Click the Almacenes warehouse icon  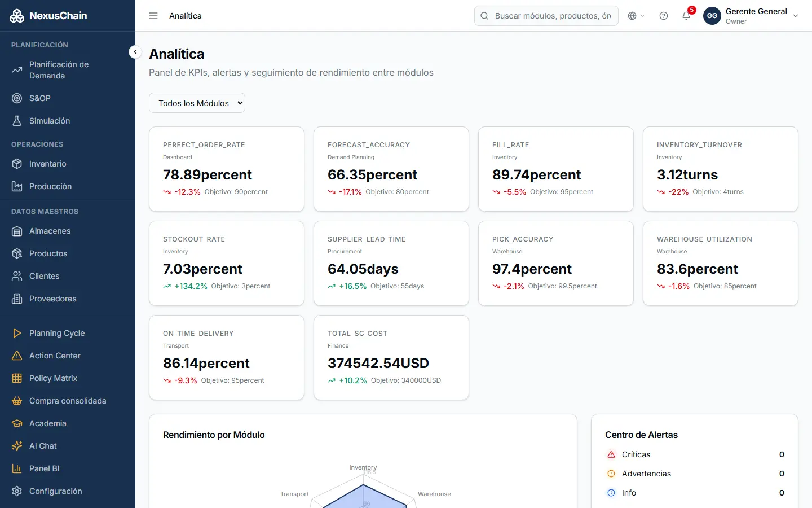17,231
